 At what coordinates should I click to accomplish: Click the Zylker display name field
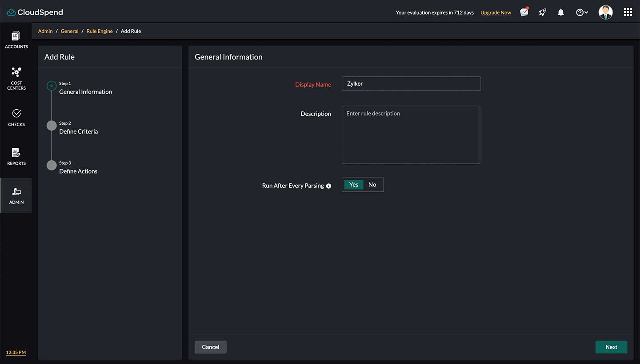tap(411, 83)
